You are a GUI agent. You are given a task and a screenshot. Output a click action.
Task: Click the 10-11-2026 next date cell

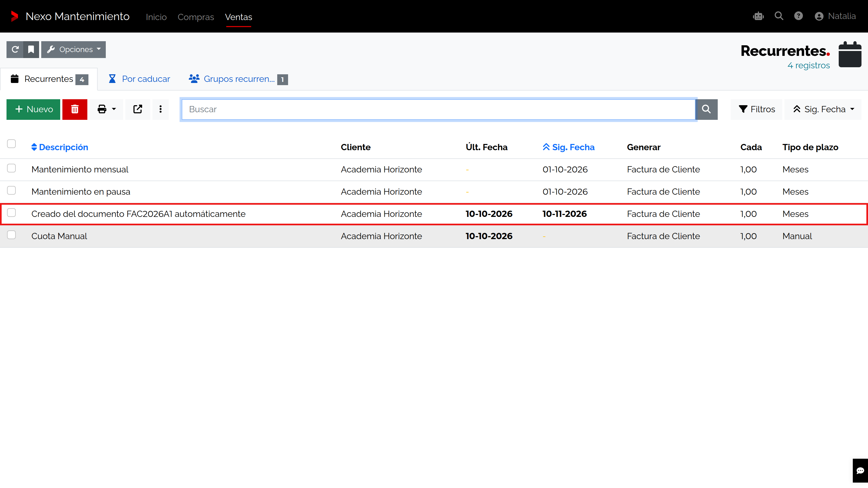(564, 214)
